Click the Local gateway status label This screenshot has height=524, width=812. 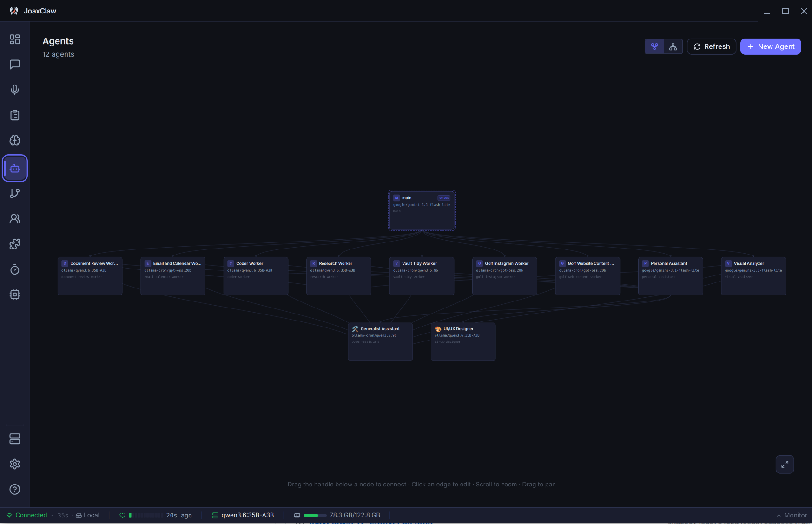point(87,515)
